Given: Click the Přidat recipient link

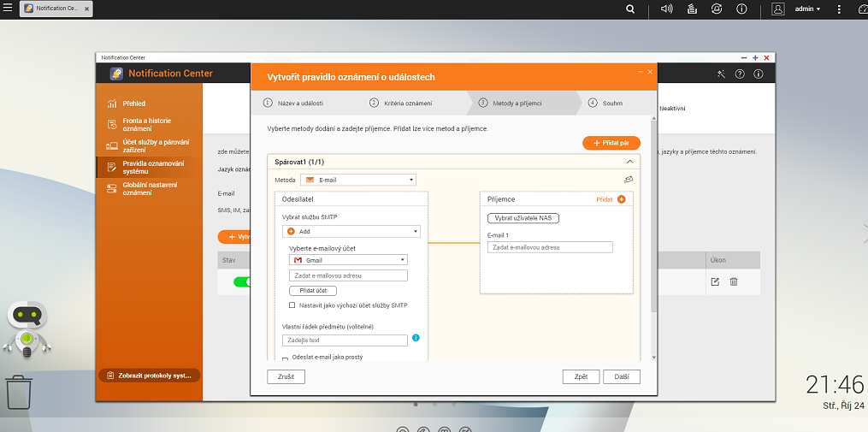Looking at the screenshot, I should click(x=605, y=199).
